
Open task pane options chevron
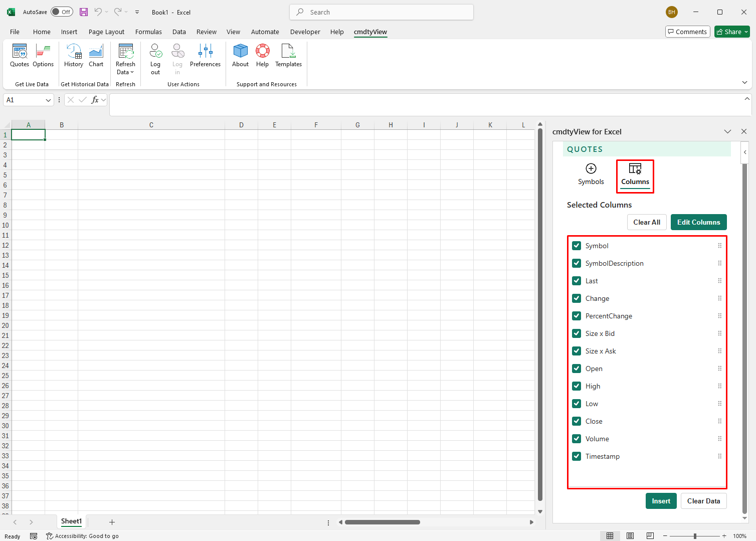[x=727, y=131]
